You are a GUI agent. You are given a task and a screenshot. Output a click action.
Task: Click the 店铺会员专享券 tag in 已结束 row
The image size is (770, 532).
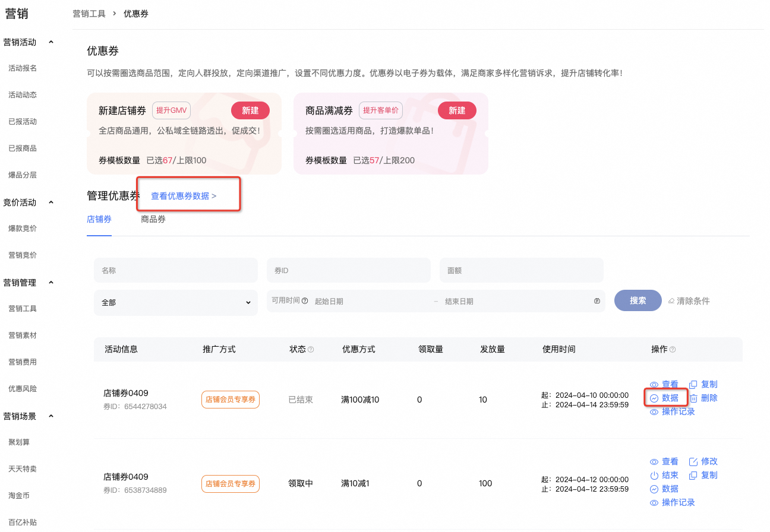[231, 400]
